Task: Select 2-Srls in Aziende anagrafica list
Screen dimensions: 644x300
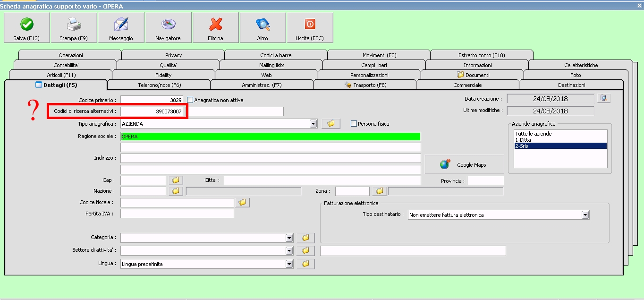Action: (560, 146)
